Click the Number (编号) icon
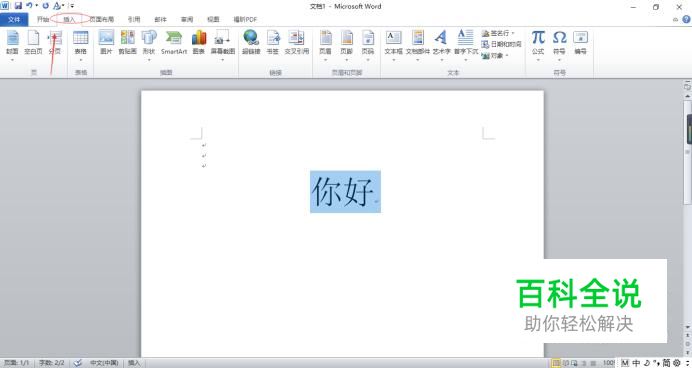692x368 pixels. 580,38
